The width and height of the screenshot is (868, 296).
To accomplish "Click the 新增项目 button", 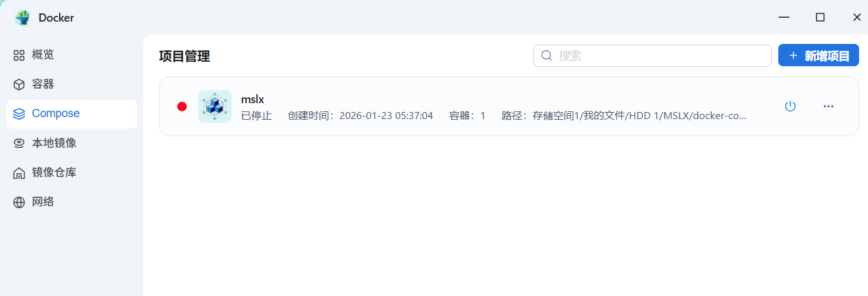I will coord(818,55).
